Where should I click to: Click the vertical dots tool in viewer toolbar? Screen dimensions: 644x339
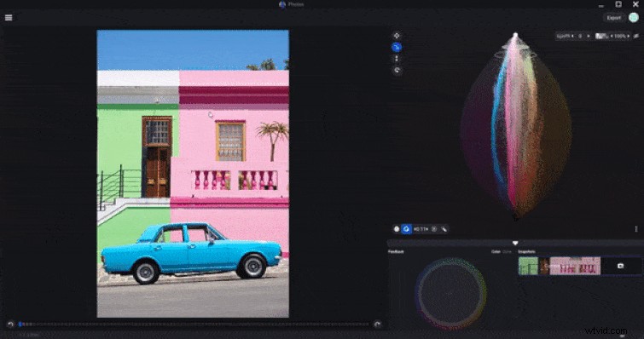[x=397, y=59]
